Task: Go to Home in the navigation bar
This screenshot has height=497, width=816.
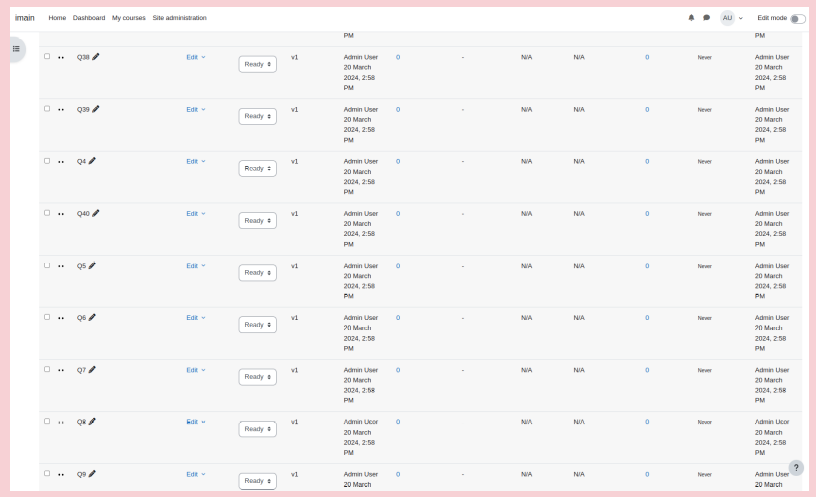Action: (x=57, y=18)
